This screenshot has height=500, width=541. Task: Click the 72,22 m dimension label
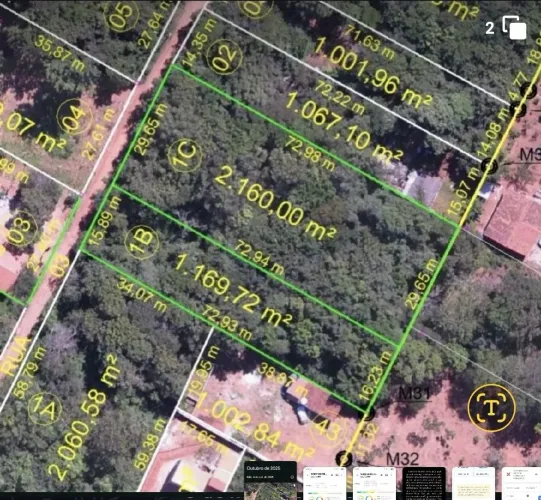(x=340, y=98)
